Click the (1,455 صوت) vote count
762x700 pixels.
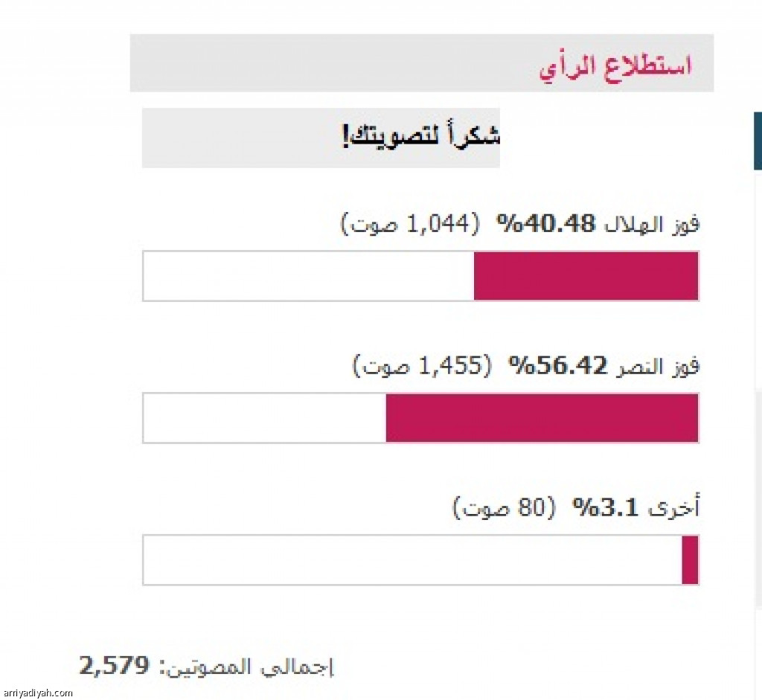[x=422, y=366]
